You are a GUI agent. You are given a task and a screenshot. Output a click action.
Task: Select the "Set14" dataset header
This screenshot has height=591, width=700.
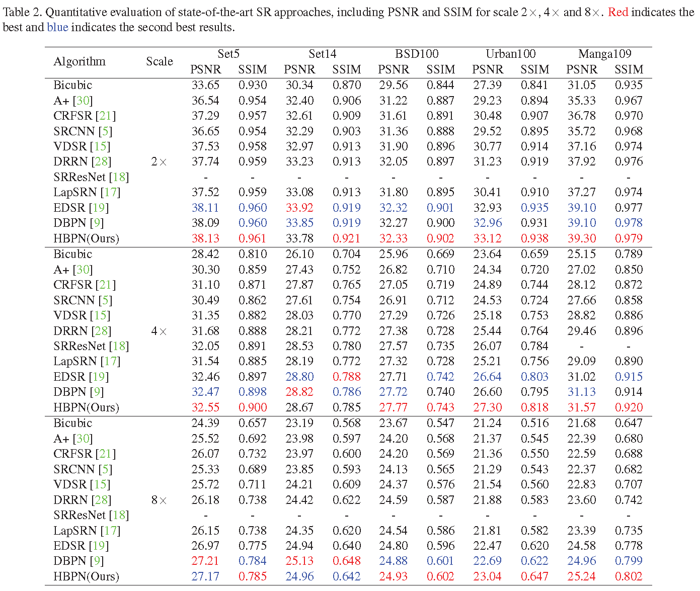(323, 54)
